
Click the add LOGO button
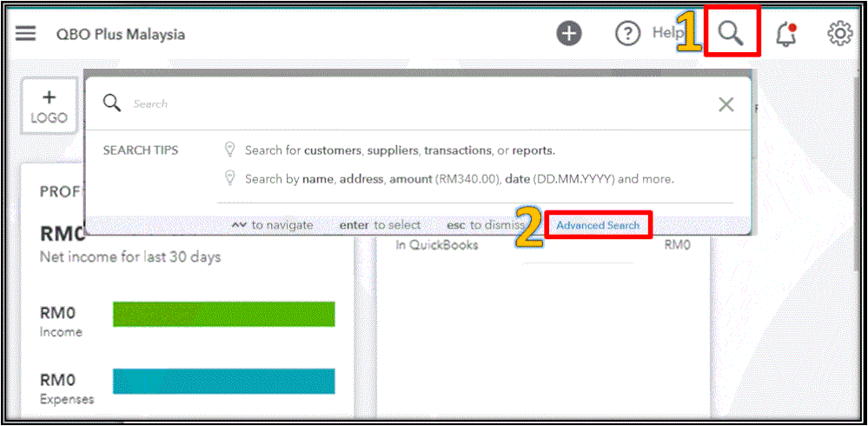pyautogui.click(x=50, y=108)
